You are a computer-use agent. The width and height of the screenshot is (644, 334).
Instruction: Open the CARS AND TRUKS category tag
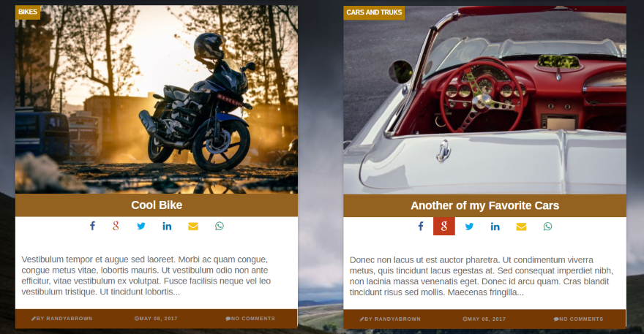click(374, 12)
